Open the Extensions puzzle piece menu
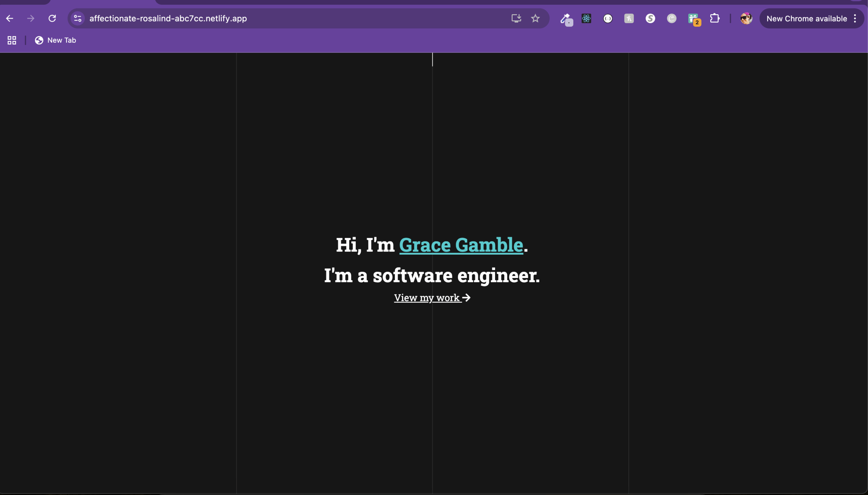Viewport: 868px width, 495px height. 715,18
